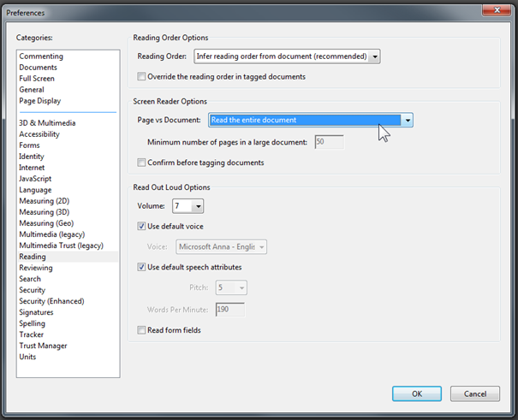Image resolution: width=518 pixels, height=420 pixels.
Task: Uncheck Use default voice checkbox
Action: [x=142, y=226]
